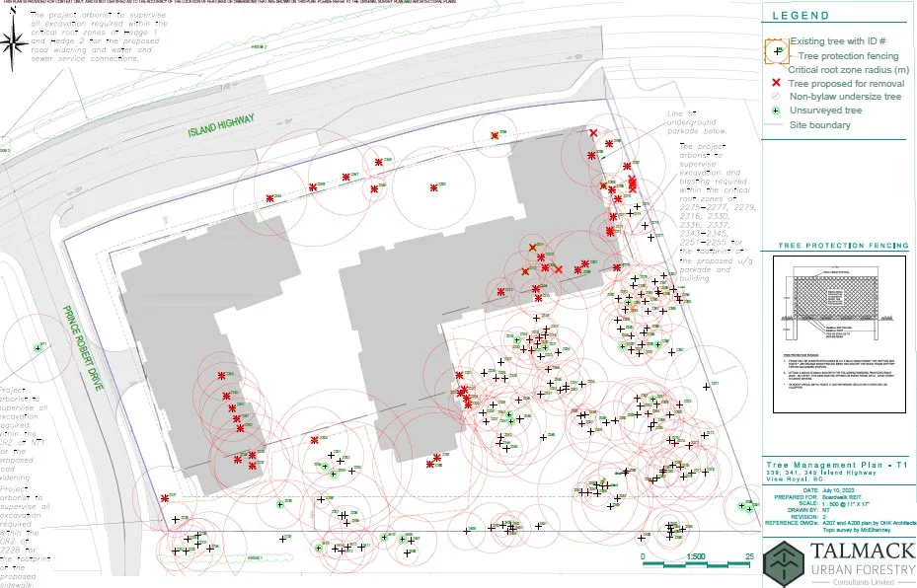The image size is (917, 588).
Task: Click 'Boardwalk REIT' prepared-for value
Action: pos(842,497)
